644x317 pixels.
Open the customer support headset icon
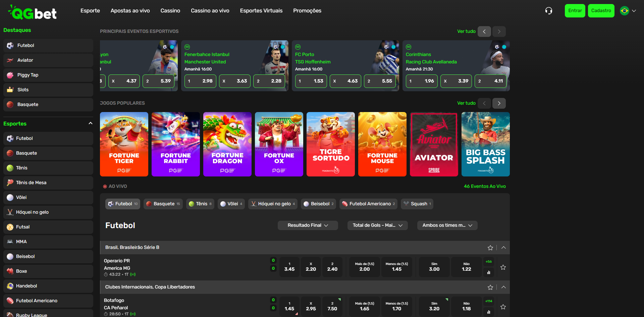click(549, 11)
